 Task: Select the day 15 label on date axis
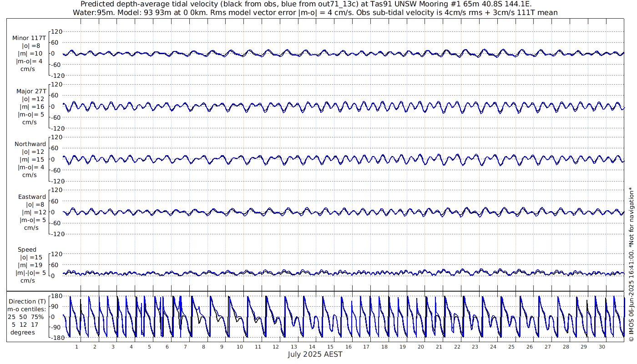point(330,346)
